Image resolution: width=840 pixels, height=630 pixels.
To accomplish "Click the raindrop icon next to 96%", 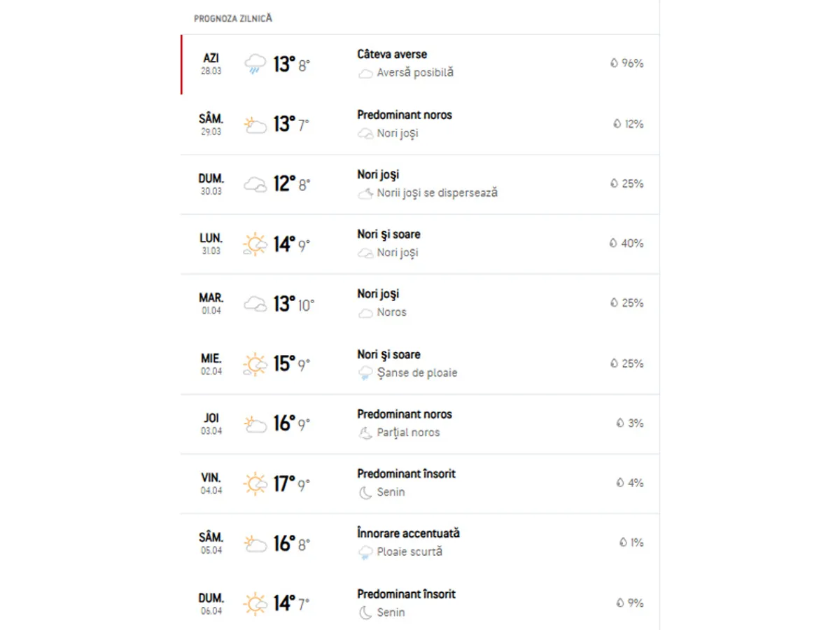I will [614, 64].
